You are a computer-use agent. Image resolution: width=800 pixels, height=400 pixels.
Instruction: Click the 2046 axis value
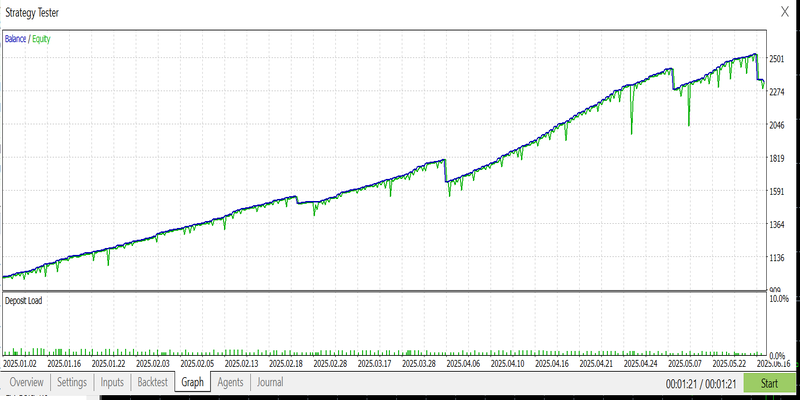point(779,126)
